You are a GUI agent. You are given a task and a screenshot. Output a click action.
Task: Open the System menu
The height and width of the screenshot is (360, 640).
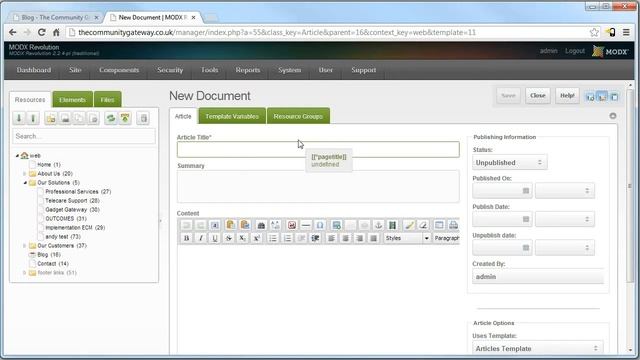coord(289,70)
